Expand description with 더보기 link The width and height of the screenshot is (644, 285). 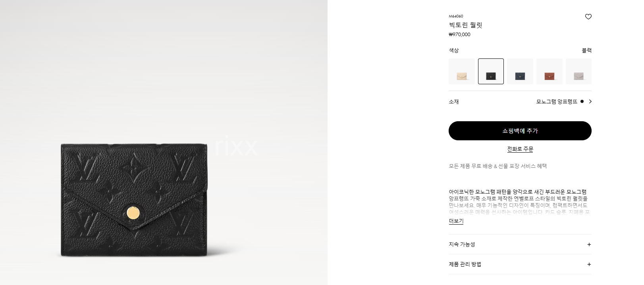point(456,221)
